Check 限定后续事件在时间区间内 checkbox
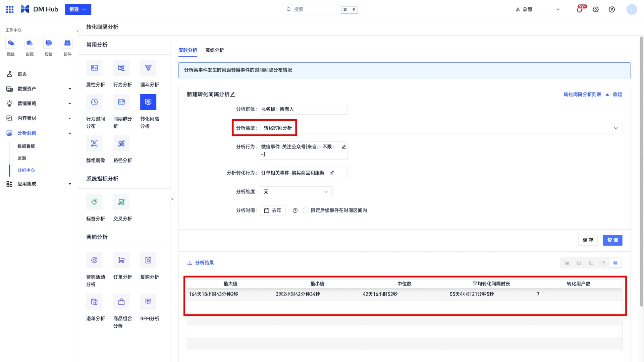Viewport: 644px width, 362px height. click(306, 210)
